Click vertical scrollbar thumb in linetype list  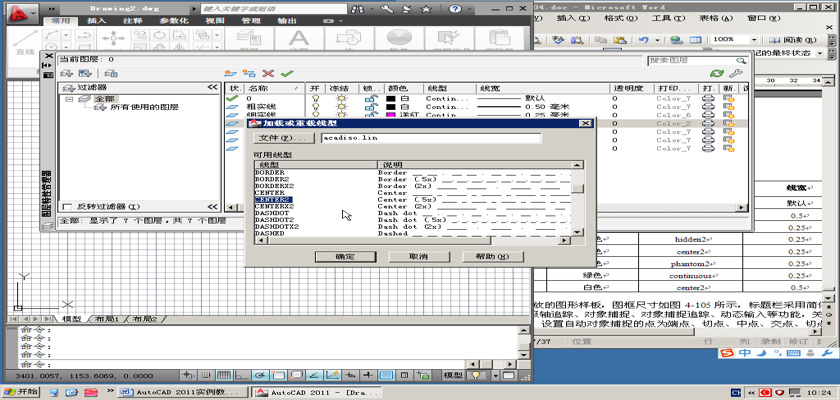point(578,189)
